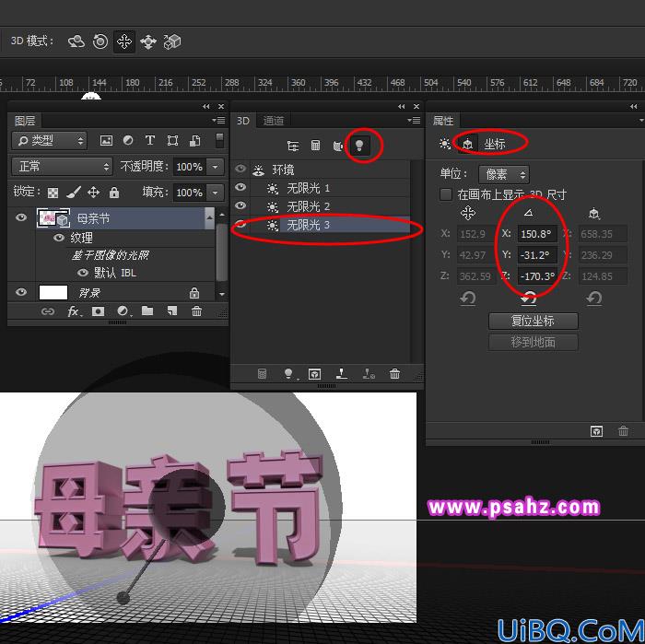Filter 3D panel by meshes
This screenshot has height=644, width=645.
(315, 146)
